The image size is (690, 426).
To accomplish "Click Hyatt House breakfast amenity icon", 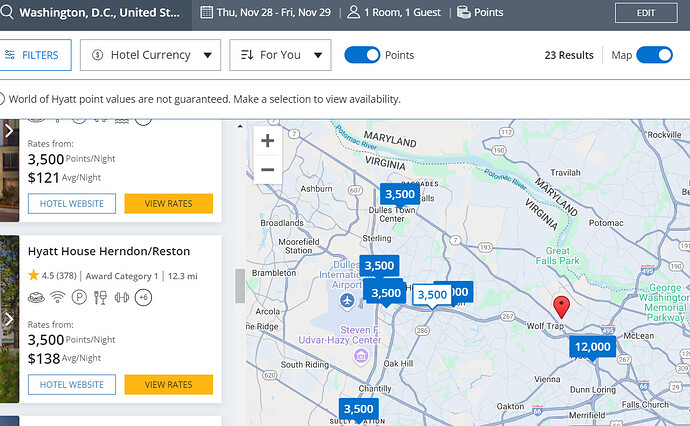I will tap(36, 297).
